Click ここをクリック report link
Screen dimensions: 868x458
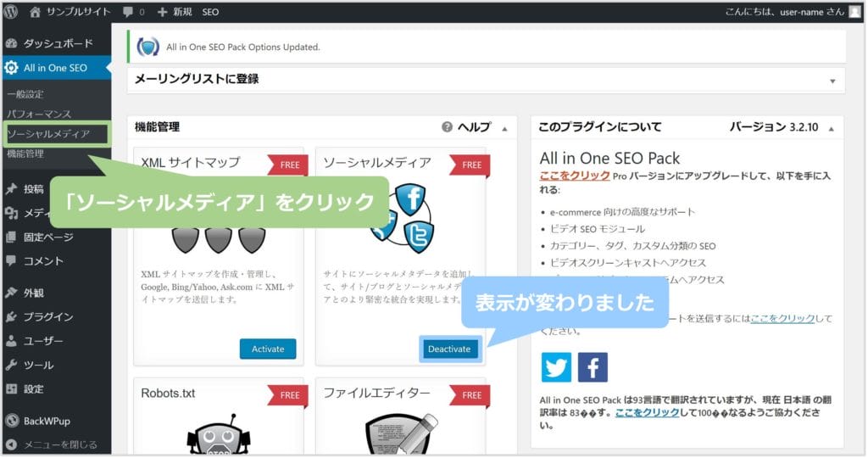[x=782, y=318]
